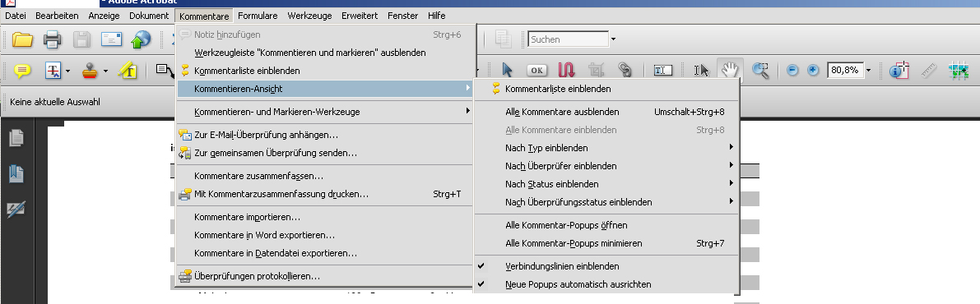Open the Fenster menu
980x304 pixels.
[x=402, y=16]
